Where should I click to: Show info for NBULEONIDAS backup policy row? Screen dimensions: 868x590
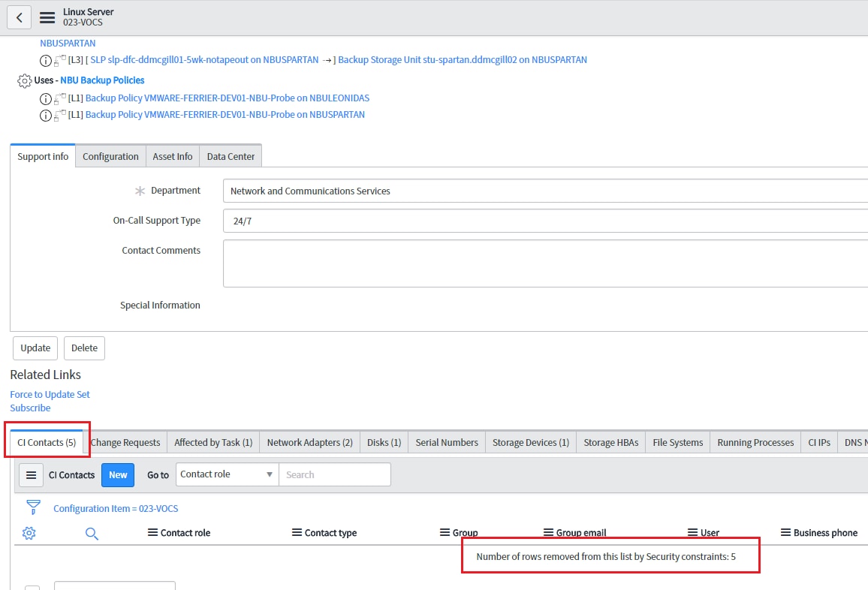45,98
